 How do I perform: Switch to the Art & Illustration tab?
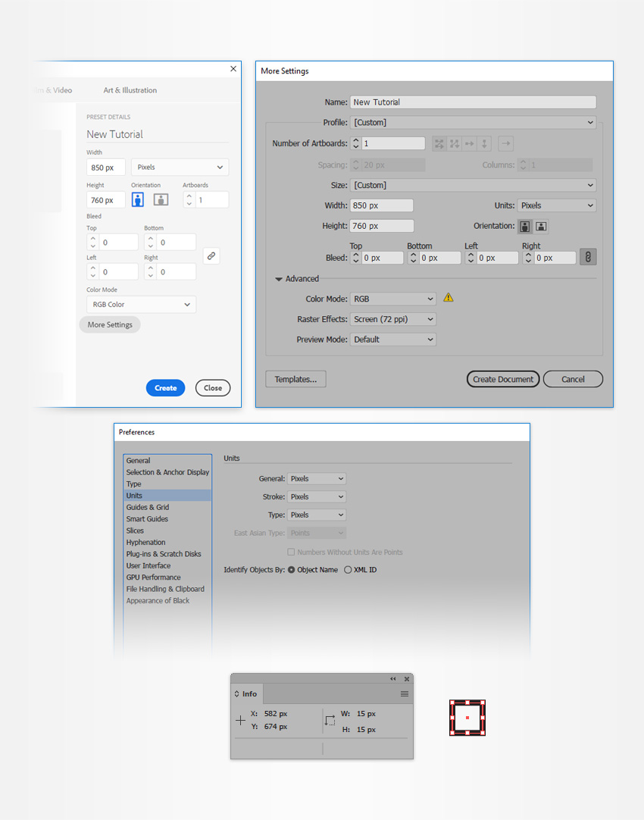(130, 90)
